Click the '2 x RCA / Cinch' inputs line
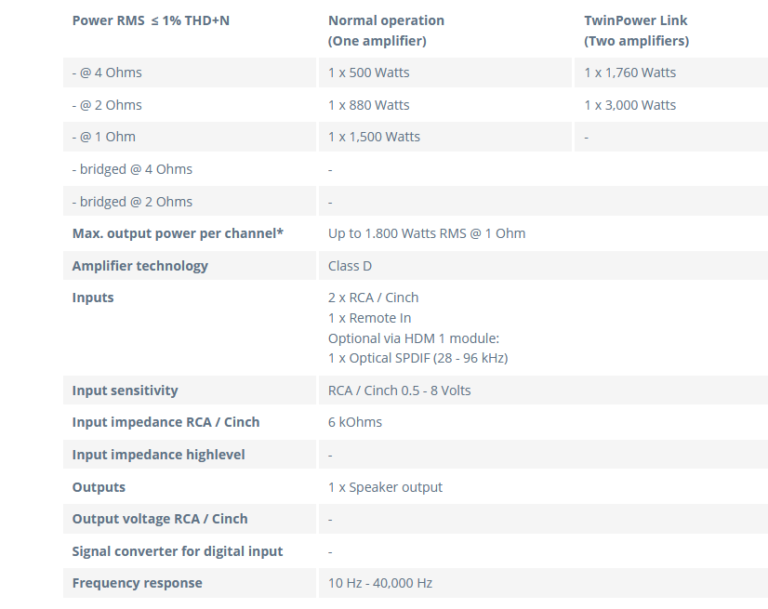Image resolution: width=768 pixels, height=609 pixels. 373,298
